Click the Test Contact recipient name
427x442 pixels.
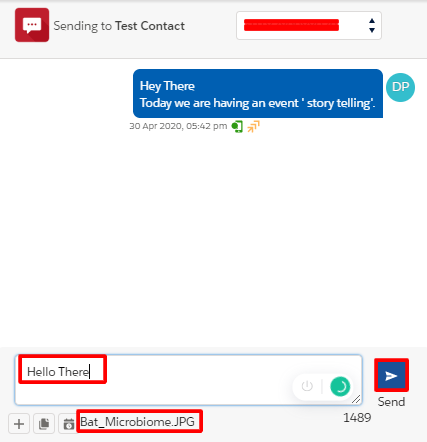coord(150,26)
